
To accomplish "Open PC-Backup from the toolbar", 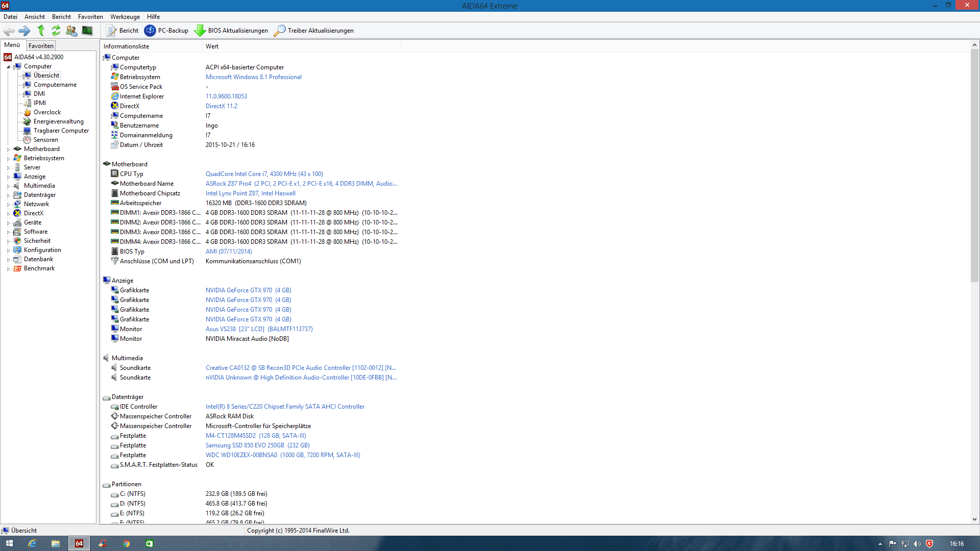I will pyautogui.click(x=166, y=31).
